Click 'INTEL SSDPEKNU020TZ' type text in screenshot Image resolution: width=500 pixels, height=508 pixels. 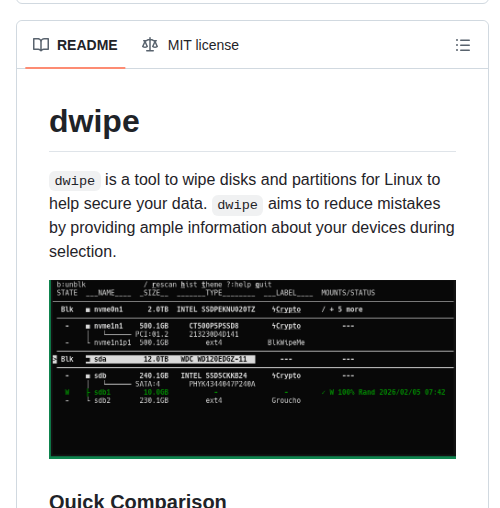pyautogui.click(x=216, y=309)
